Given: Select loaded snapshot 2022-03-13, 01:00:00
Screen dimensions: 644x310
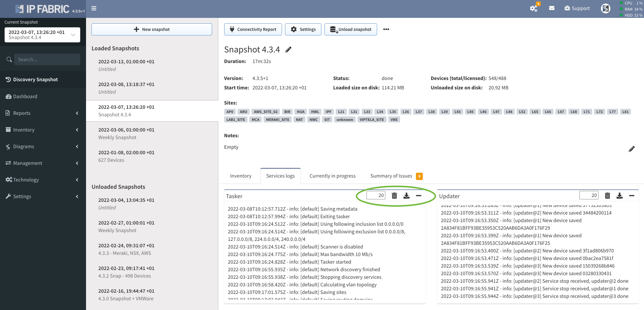Looking at the screenshot, I should 152,65.
